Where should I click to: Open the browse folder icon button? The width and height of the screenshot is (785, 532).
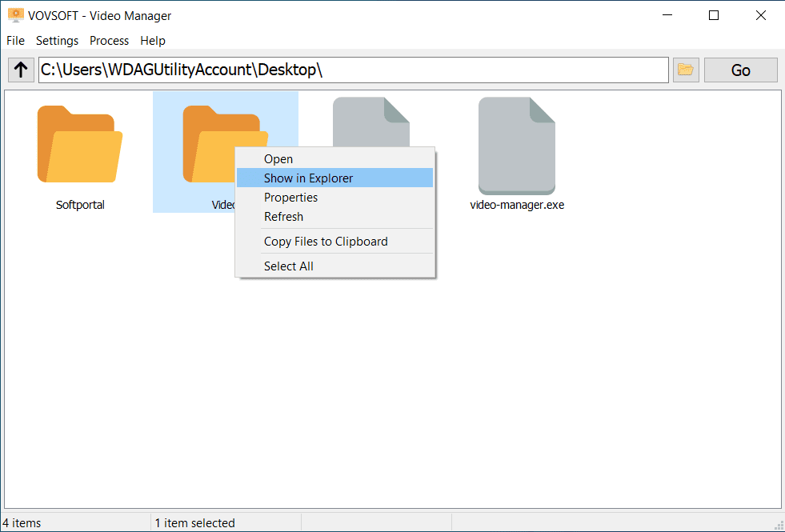(685, 70)
